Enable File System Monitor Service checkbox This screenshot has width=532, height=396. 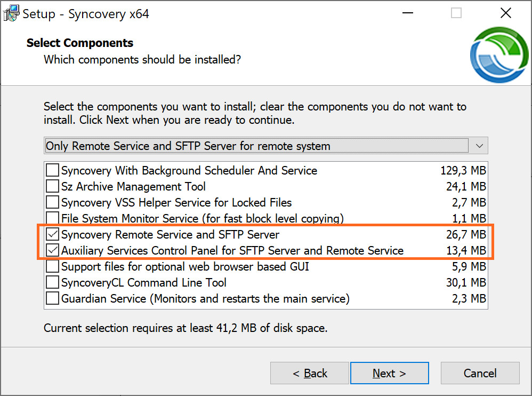pyautogui.click(x=52, y=218)
